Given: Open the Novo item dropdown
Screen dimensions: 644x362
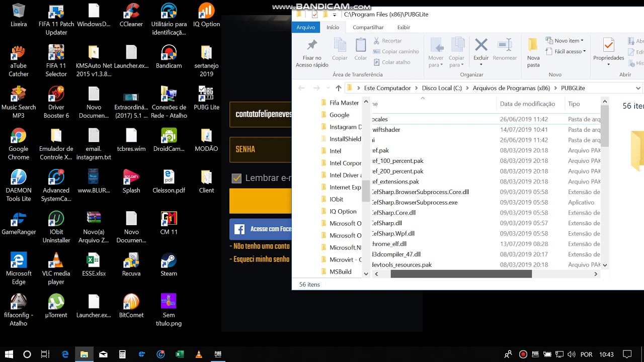Looking at the screenshot, I should (x=565, y=41).
